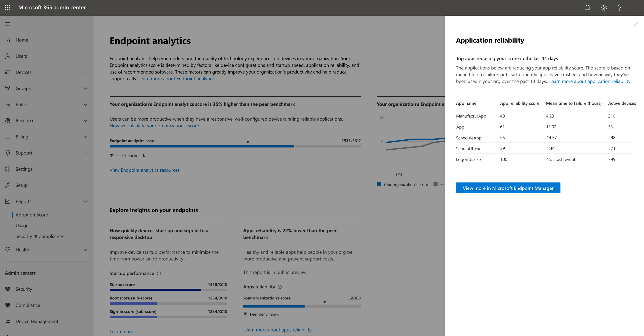The height and width of the screenshot is (336, 644).
Task: Collapse the Reports section chevron
Action: (85, 201)
